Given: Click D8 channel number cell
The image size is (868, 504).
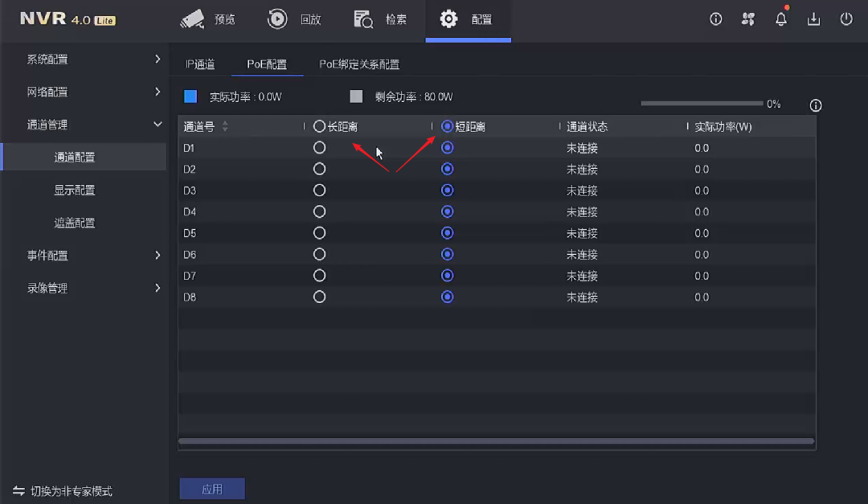Looking at the screenshot, I should click(190, 297).
